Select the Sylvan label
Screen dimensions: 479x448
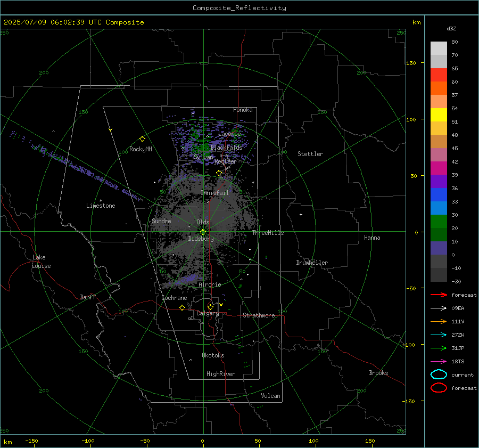click(203, 157)
